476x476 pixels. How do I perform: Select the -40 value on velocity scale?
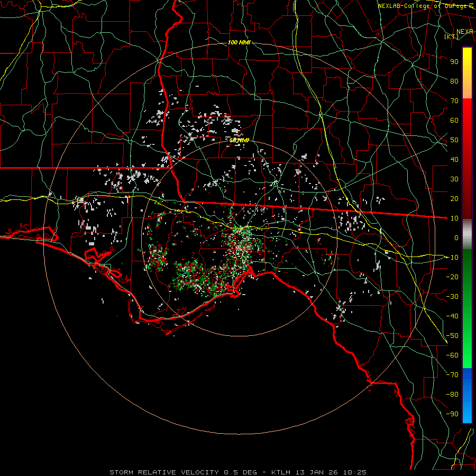452,316
